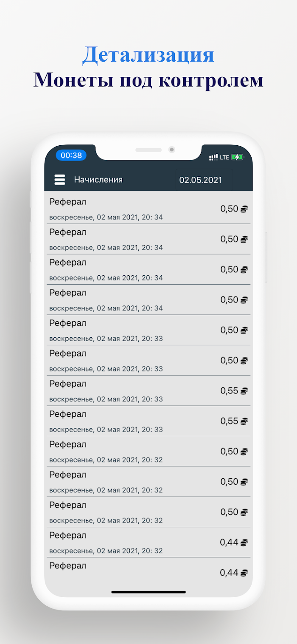Image resolution: width=297 pixels, height=644 pixels.
Task: Tap the battery charging icon in status bar
Action: [238, 157]
